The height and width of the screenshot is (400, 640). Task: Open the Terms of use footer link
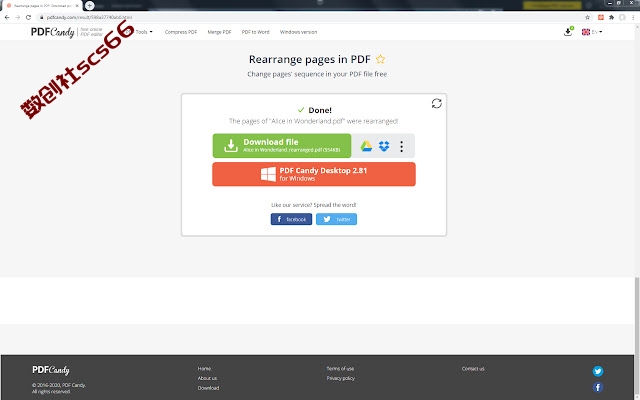pos(340,369)
